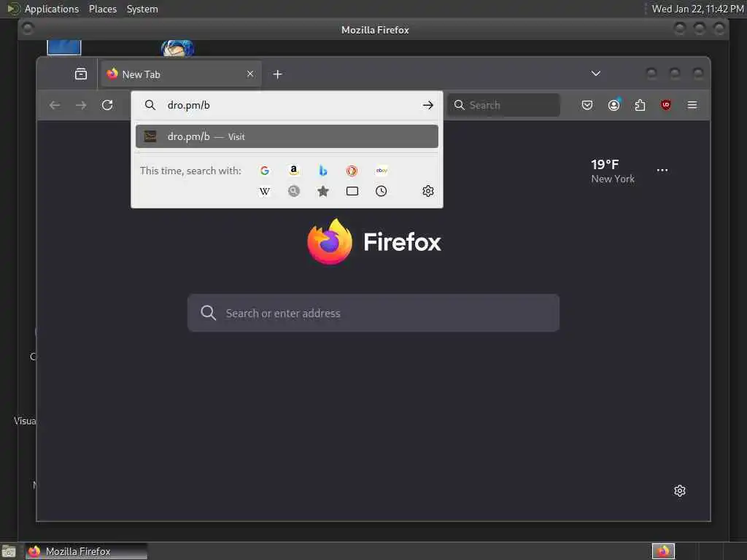Click the Firefox logo on the new tab page
The width and height of the screenshot is (747, 560).
(x=330, y=241)
